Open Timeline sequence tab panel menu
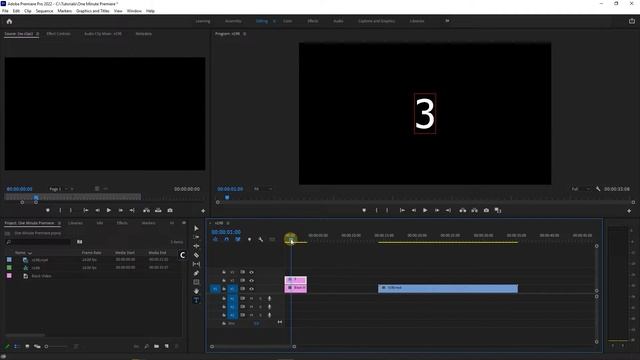Image resolution: width=640 pixels, height=360 pixels. pos(228,223)
